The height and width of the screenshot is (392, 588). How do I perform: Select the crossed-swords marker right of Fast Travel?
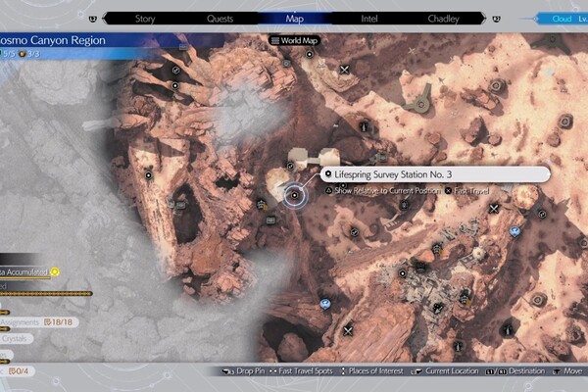pyautogui.click(x=494, y=209)
